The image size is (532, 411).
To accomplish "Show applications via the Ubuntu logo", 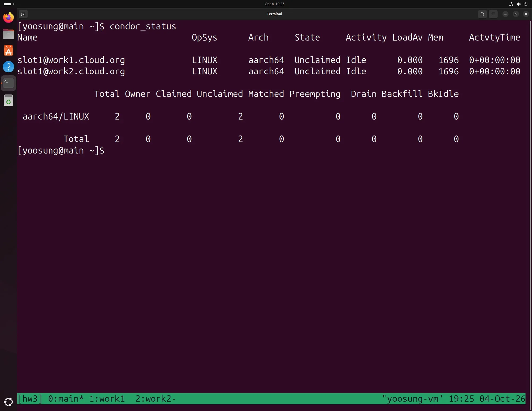I will (8, 402).
